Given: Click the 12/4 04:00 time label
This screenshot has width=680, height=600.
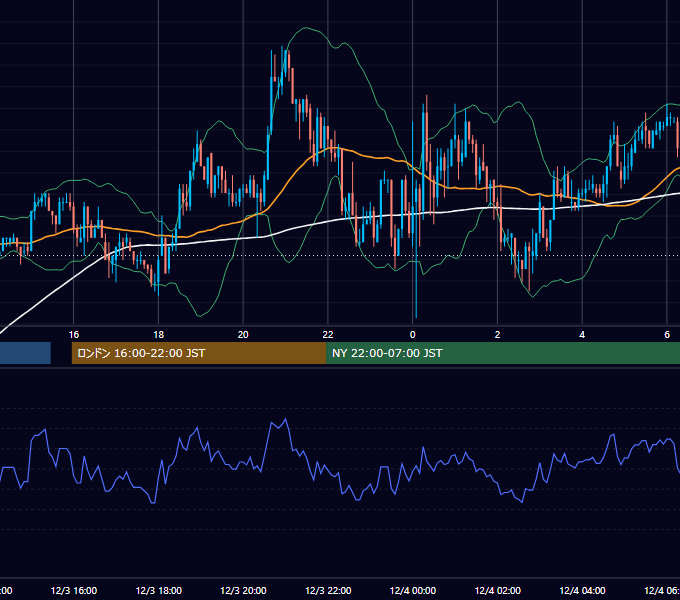Looking at the screenshot, I should (582, 591).
